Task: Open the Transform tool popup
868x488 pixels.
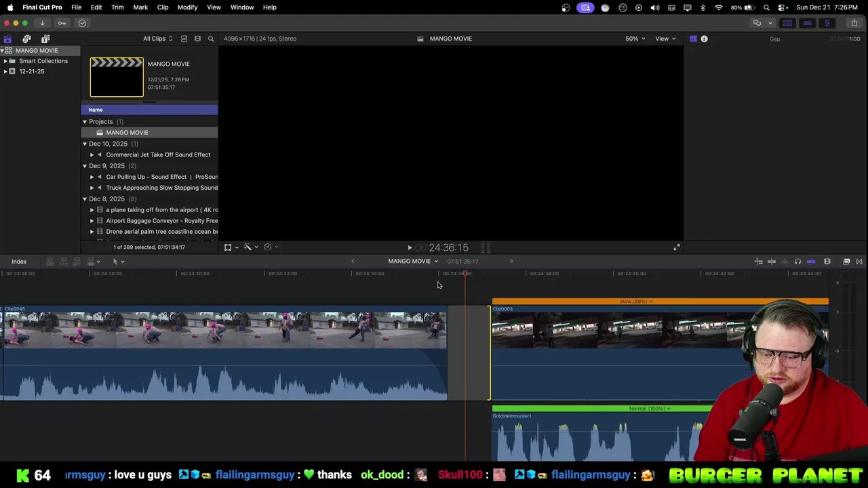Action: tap(231, 247)
